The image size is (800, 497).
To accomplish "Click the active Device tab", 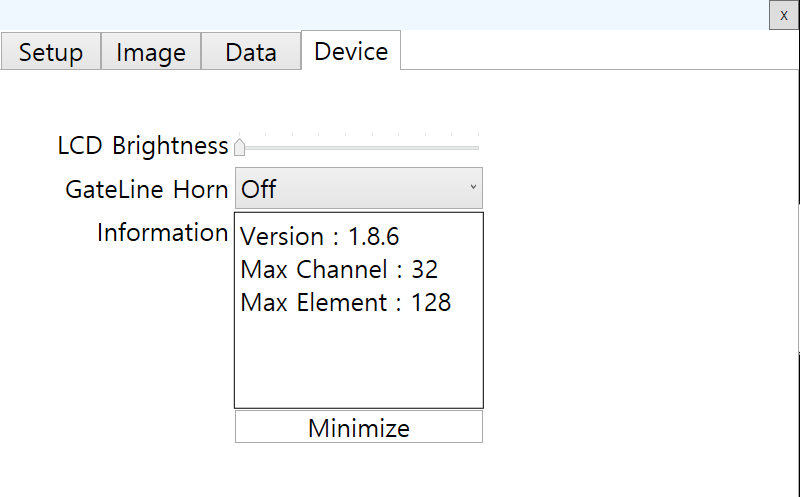I will click(x=351, y=50).
